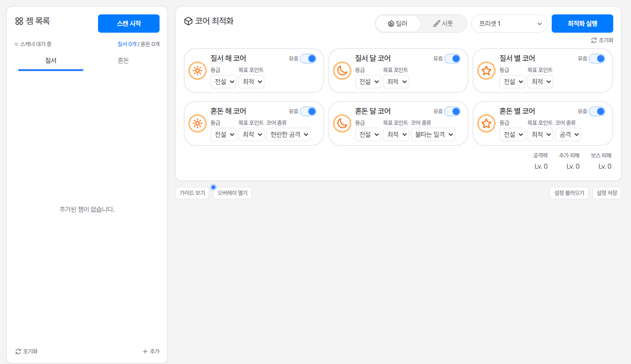
Task: Disable the 질서 달 코어 유효 toggle
Action: click(452, 59)
